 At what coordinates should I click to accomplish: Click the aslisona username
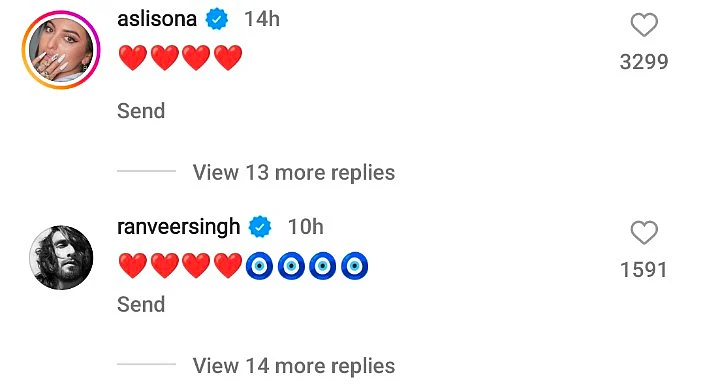tap(157, 19)
